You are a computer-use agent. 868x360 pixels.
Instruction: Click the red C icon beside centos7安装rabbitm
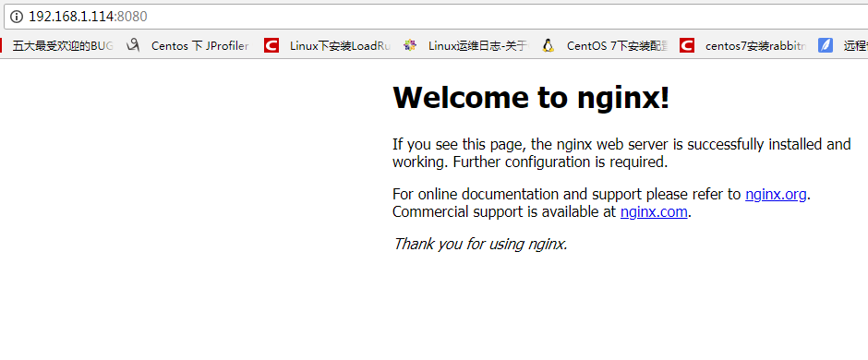(x=687, y=45)
